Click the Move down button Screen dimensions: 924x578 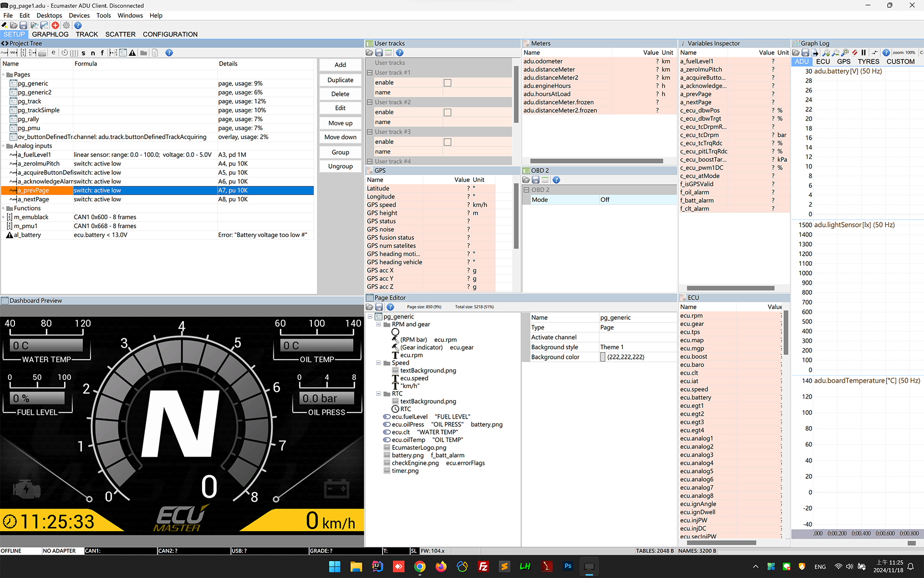click(x=340, y=137)
